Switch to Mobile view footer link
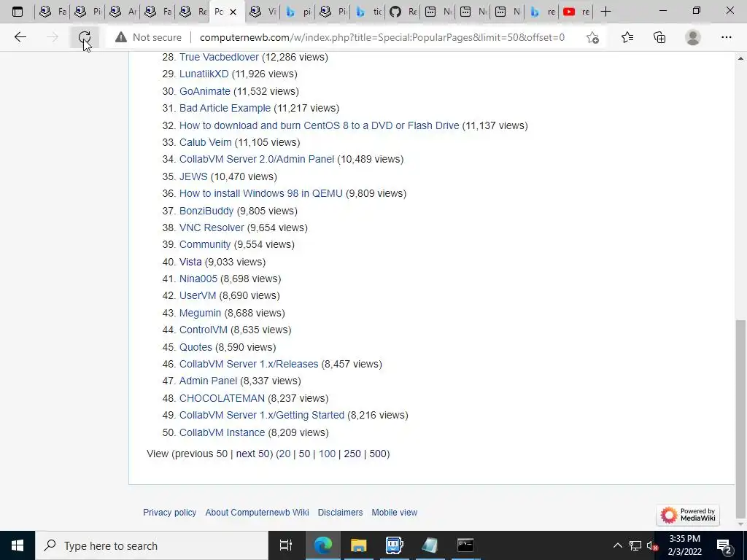This screenshot has height=560, width=747. 395,513
